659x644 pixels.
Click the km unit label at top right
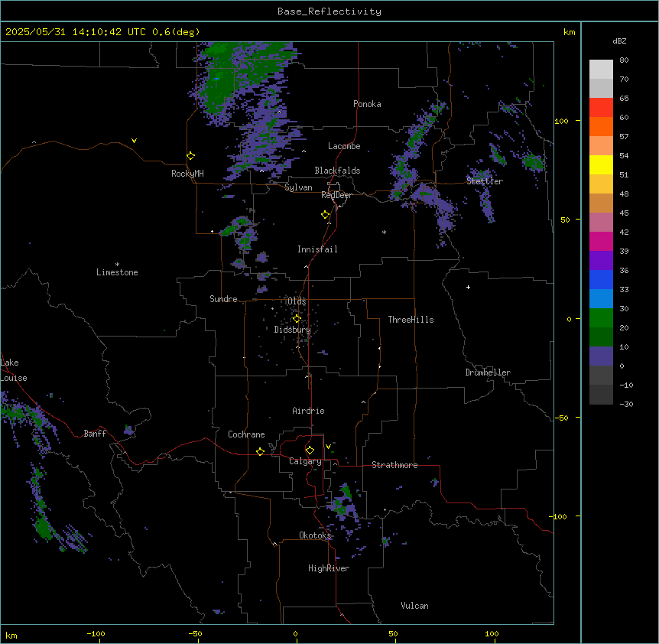[x=570, y=32]
